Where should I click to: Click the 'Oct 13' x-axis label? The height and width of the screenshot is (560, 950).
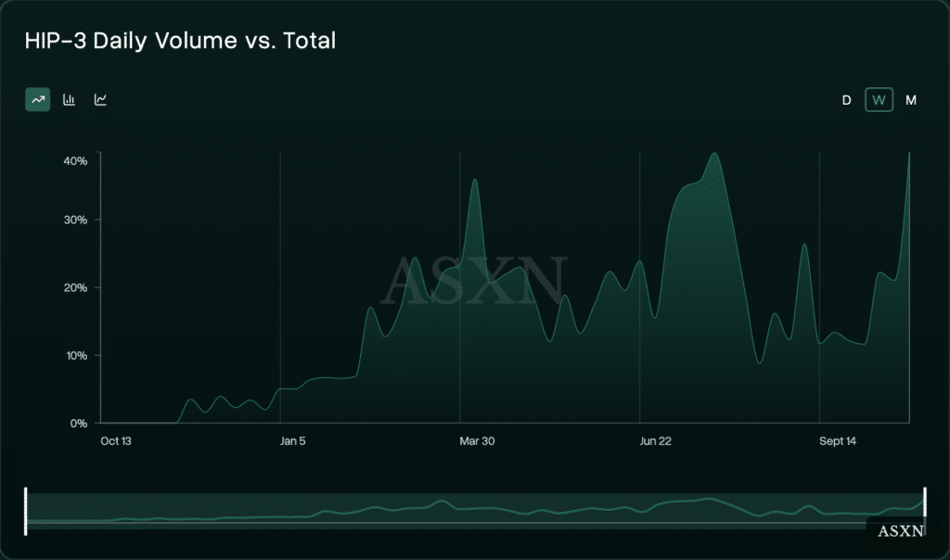pyautogui.click(x=116, y=441)
